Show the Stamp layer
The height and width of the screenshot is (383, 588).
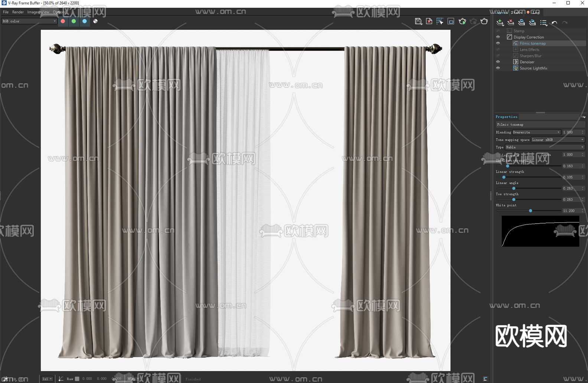(498, 31)
